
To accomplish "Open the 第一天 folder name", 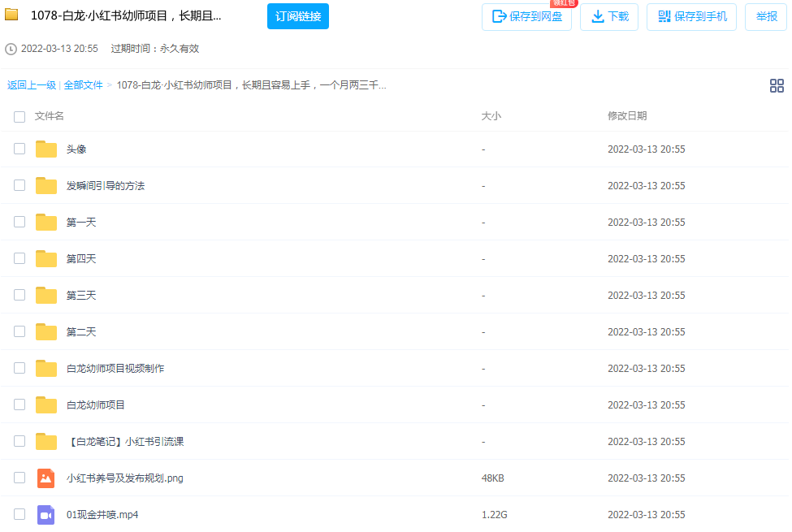I will 81,223.
